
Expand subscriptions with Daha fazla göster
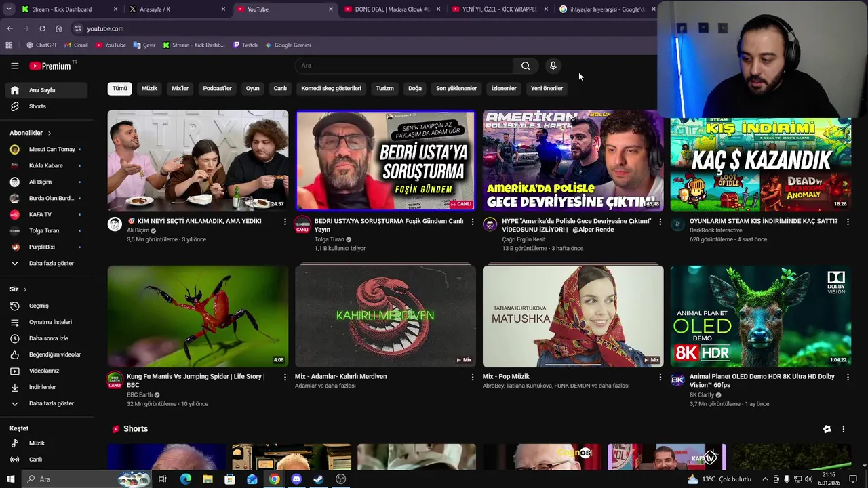point(46,263)
